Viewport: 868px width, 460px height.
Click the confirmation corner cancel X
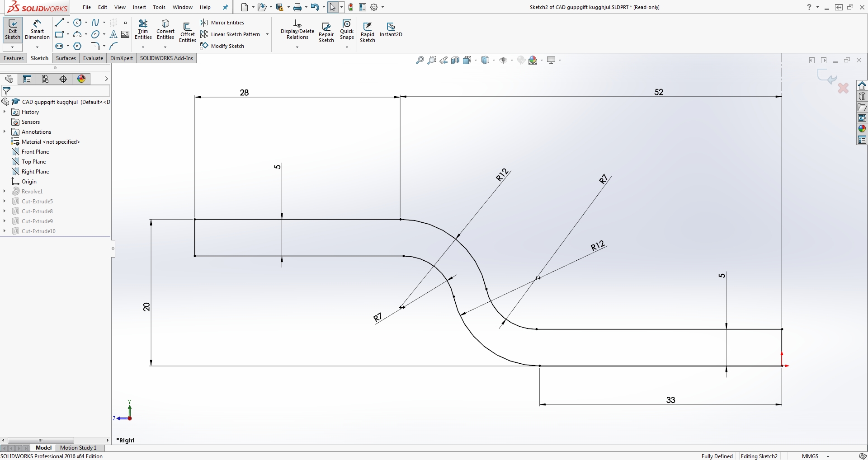[x=843, y=88]
